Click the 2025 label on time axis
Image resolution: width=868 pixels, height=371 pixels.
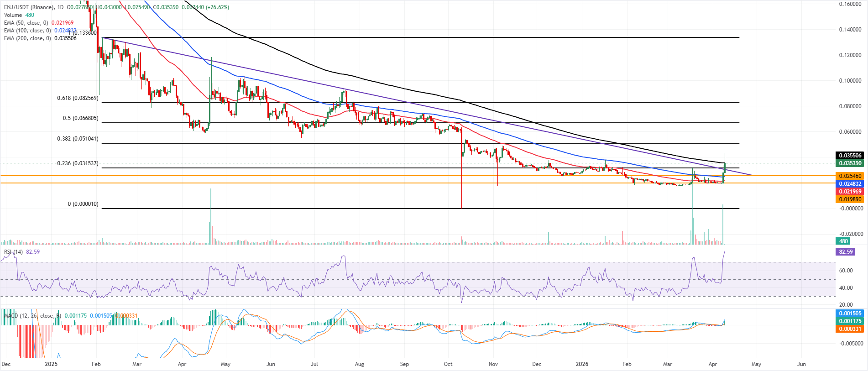coord(51,364)
